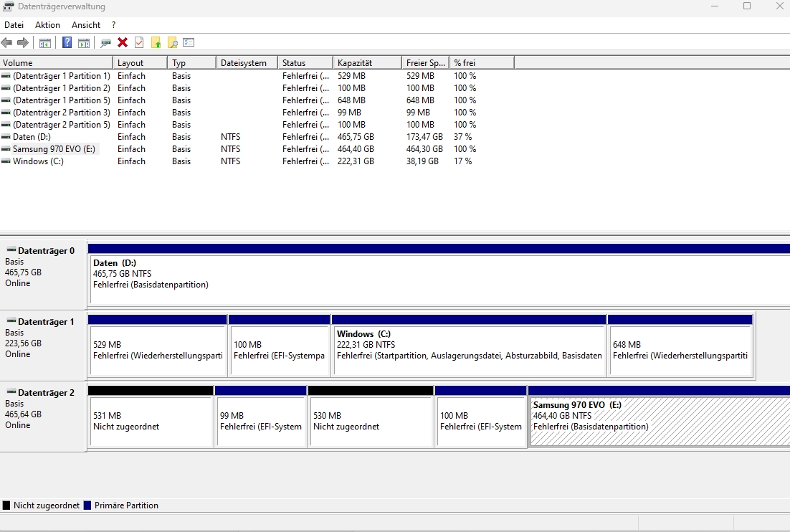Select the Datenträger 1 disk header

(43, 346)
